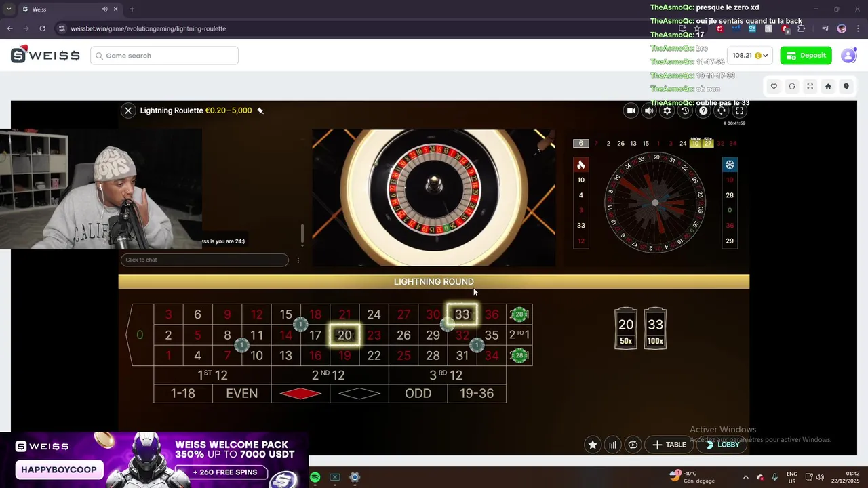Open statistics bar chart icon
The height and width of the screenshot is (488, 868).
click(613, 445)
